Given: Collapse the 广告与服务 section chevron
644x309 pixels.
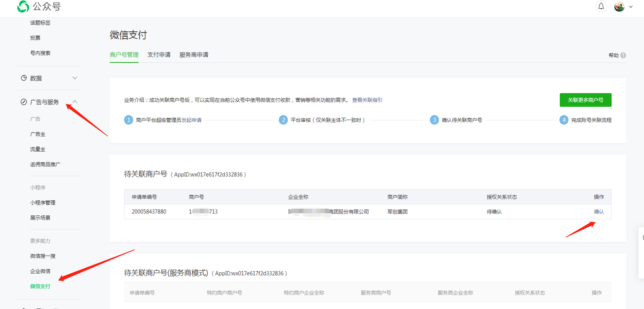Looking at the screenshot, I should 75,102.
